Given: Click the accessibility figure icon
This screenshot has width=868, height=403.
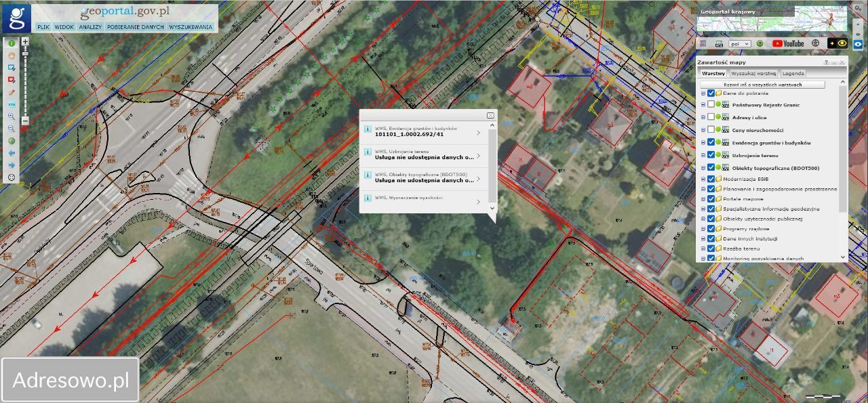Looking at the screenshot, I should [x=816, y=43].
